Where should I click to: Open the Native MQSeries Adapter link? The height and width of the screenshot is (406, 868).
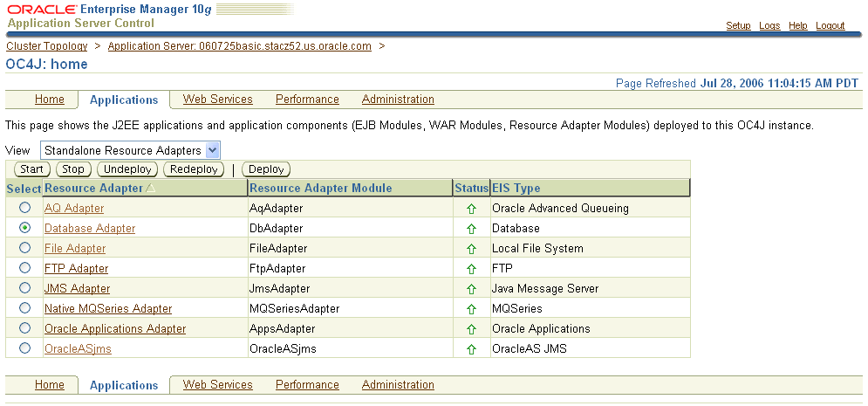pyautogui.click(x=108, y=308)
